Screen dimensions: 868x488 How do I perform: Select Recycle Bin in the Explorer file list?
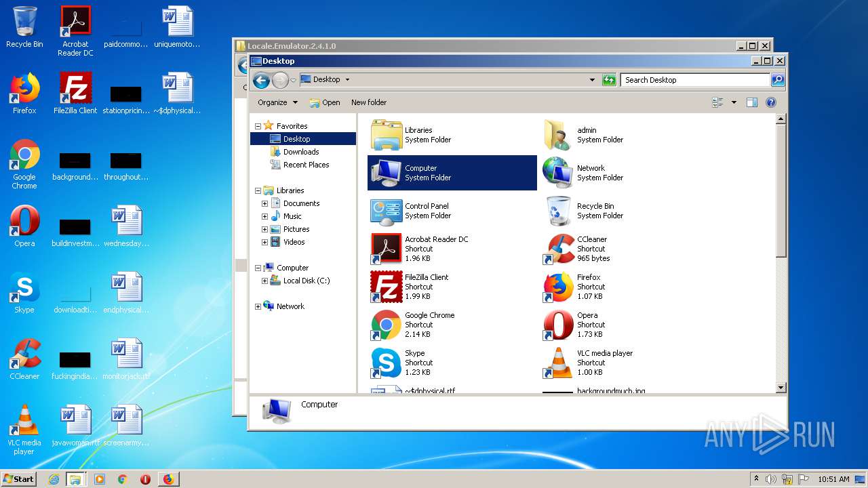pos(558,211)
